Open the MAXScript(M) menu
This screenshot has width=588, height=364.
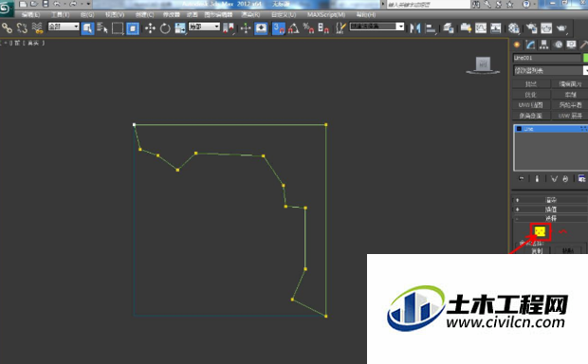click(x=326, y=14)
